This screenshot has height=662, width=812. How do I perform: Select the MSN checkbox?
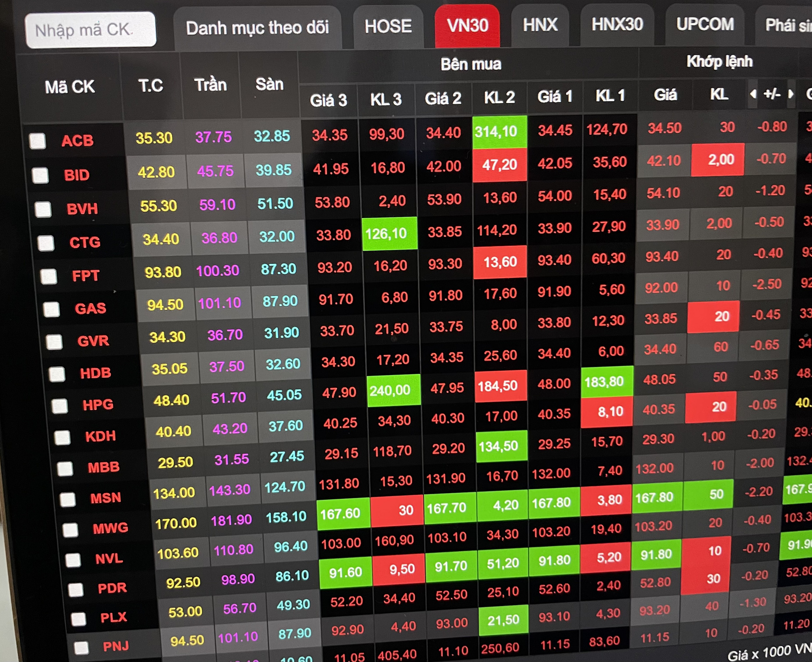point(68,499)
